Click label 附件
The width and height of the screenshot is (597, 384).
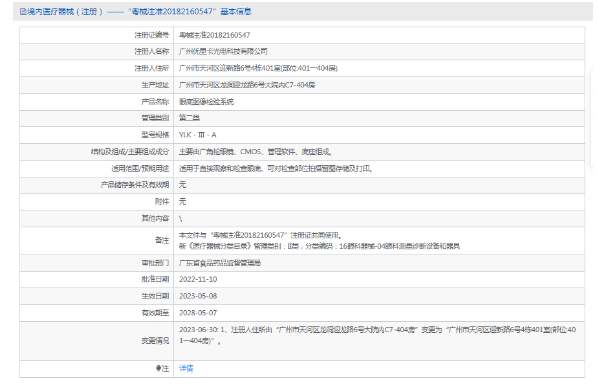click(x=162, y=201)
